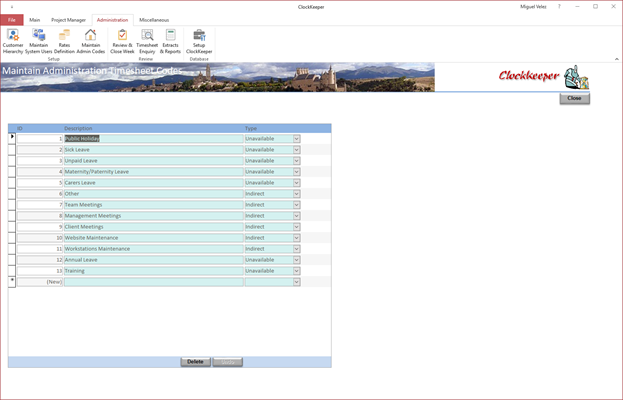The width and height of the screenshot is (623, 400).
Task: Open Setup ClockKeeper database tool
Action: pos(199,41)
